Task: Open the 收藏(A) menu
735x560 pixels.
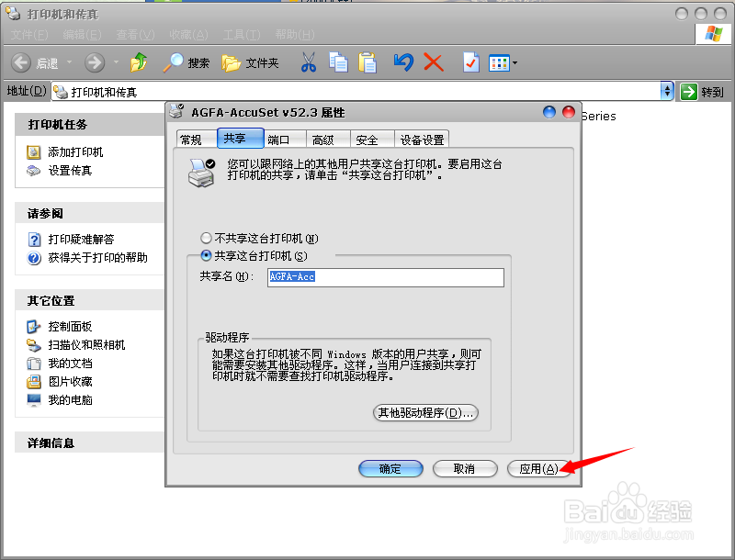Action: point(189,35)
